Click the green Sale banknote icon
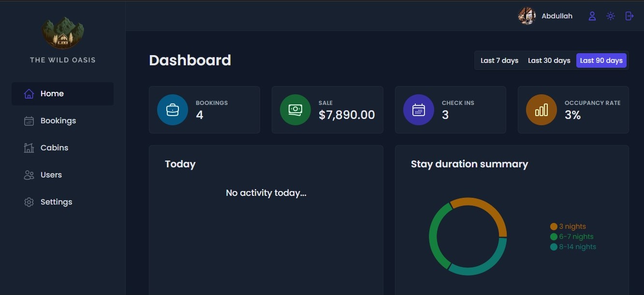This screenshot has width=644, height=295. point(295,110)
